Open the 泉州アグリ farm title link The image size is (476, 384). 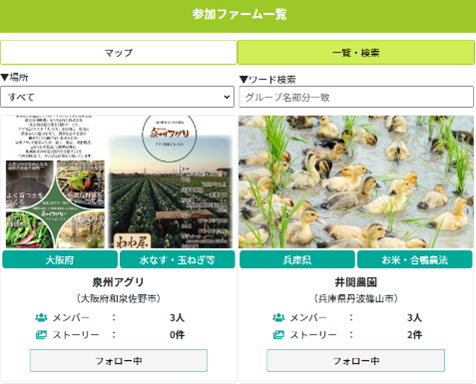118,282
